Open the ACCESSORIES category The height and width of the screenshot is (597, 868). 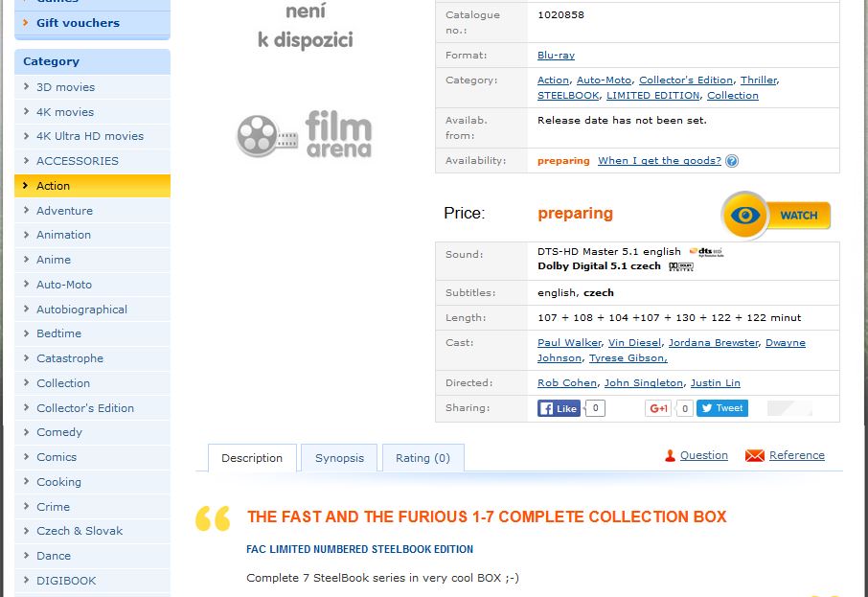(92, 161)
